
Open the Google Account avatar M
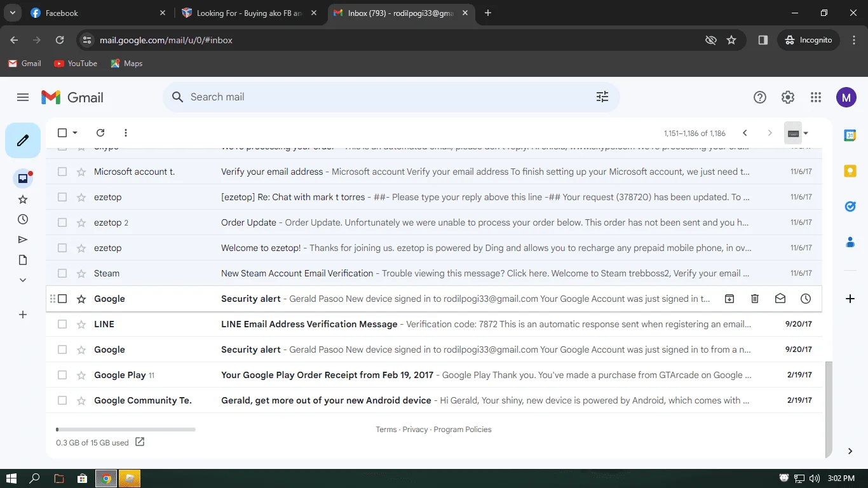click(846, 97)
